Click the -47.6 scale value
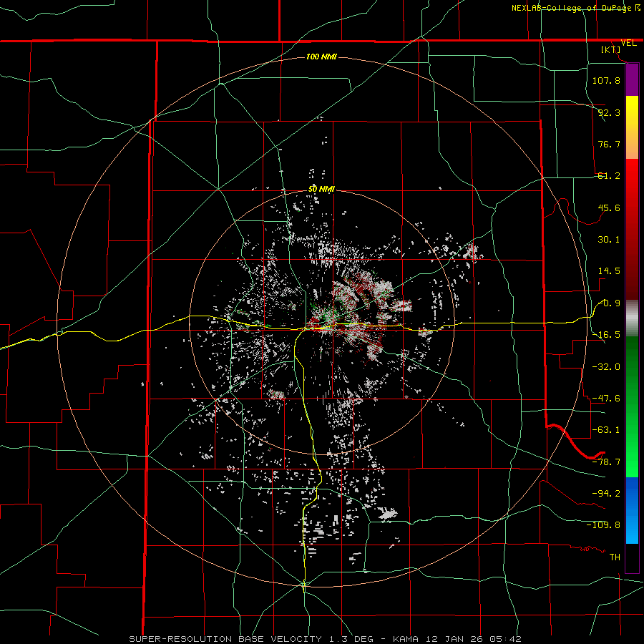The width and height of the screenshot is (644, 644). click(606, 399)
